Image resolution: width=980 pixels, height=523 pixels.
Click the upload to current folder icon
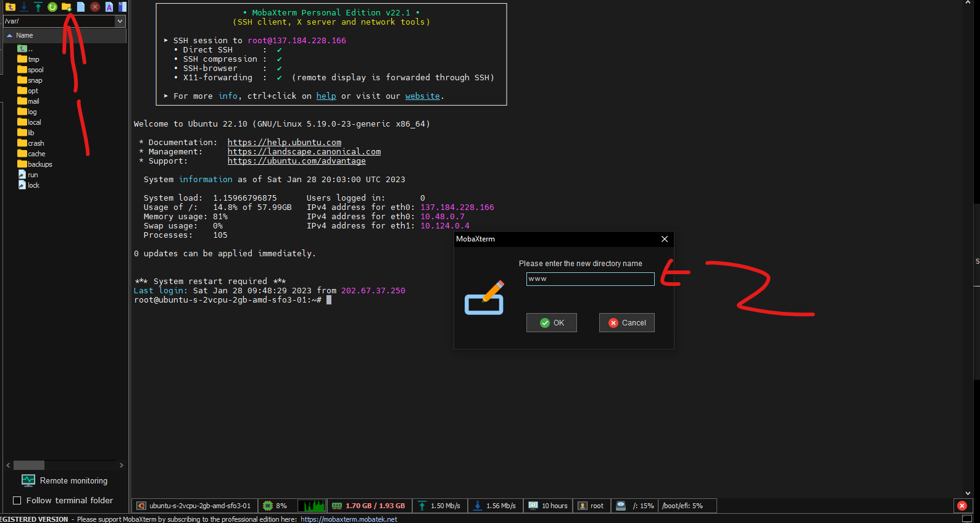click(38, 7)
